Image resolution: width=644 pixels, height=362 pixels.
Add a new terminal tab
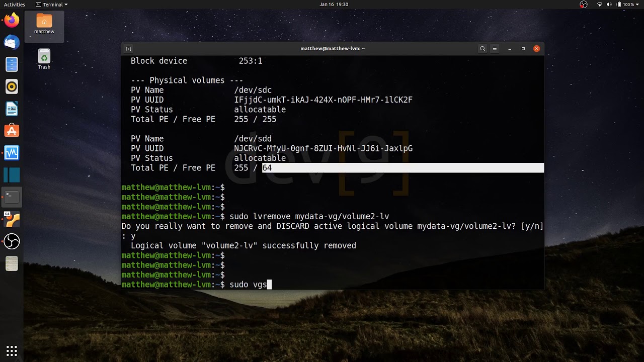tap(128, 49)
